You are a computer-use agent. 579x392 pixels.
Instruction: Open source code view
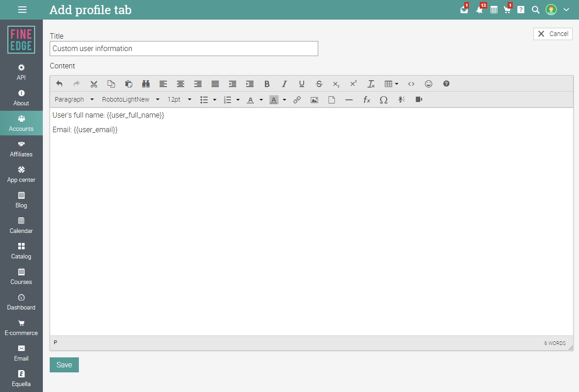[411, 84]
